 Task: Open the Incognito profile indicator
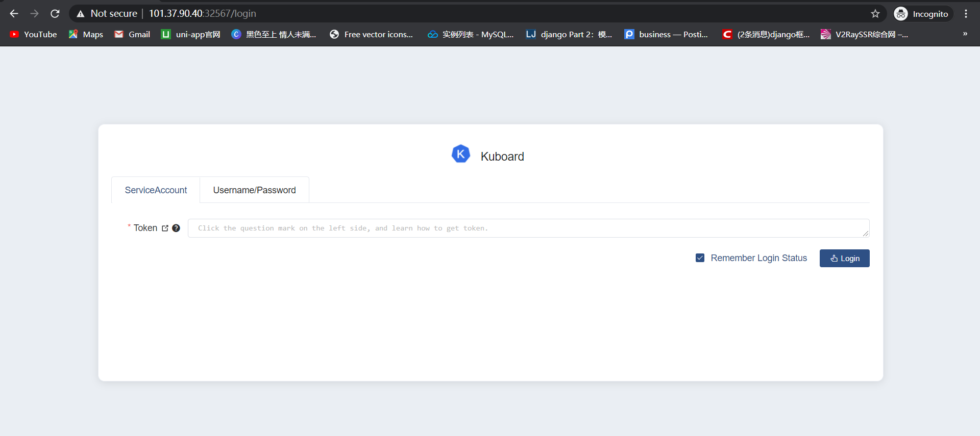pos(922,14)
